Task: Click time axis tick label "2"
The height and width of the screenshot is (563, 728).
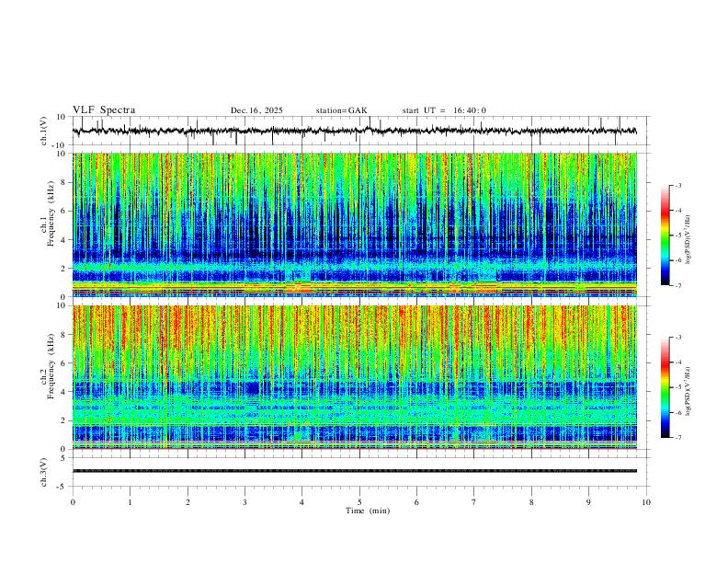Action: click(x=188, y=502)
